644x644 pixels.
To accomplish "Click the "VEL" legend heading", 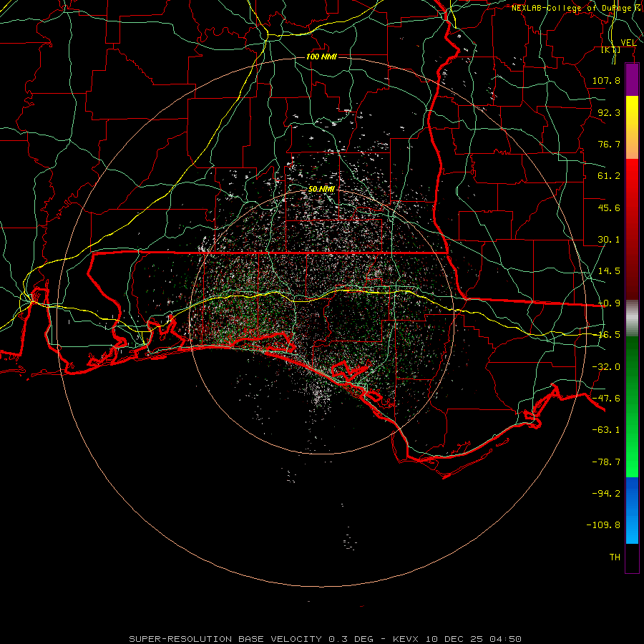I will (x=628, y=43).
